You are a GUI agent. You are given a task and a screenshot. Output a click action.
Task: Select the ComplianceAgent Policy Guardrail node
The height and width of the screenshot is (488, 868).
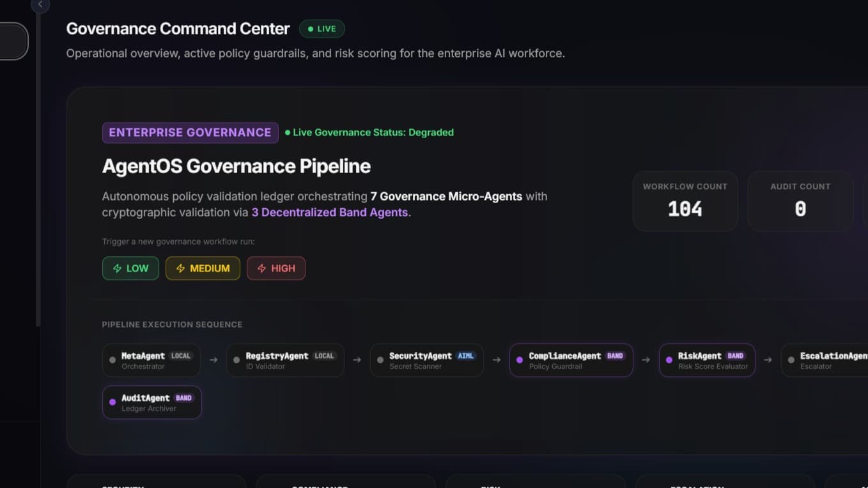(x=571, y=360)
